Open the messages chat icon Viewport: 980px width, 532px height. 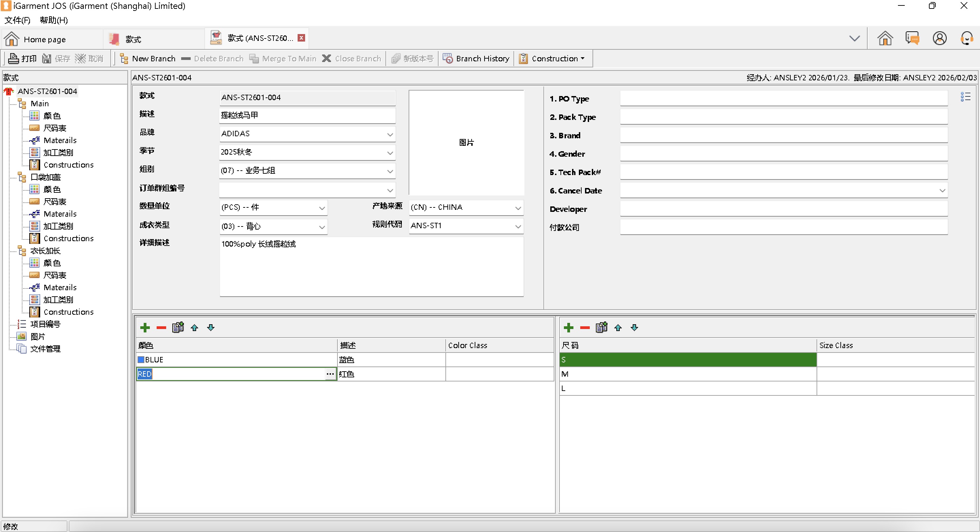(912, 38)
